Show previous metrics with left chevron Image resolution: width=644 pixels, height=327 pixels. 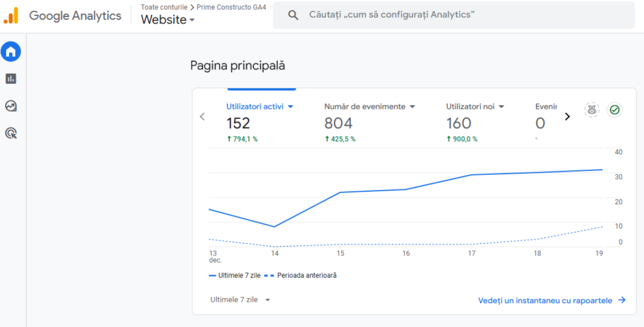pyautogui.click(x=202, y=117)
